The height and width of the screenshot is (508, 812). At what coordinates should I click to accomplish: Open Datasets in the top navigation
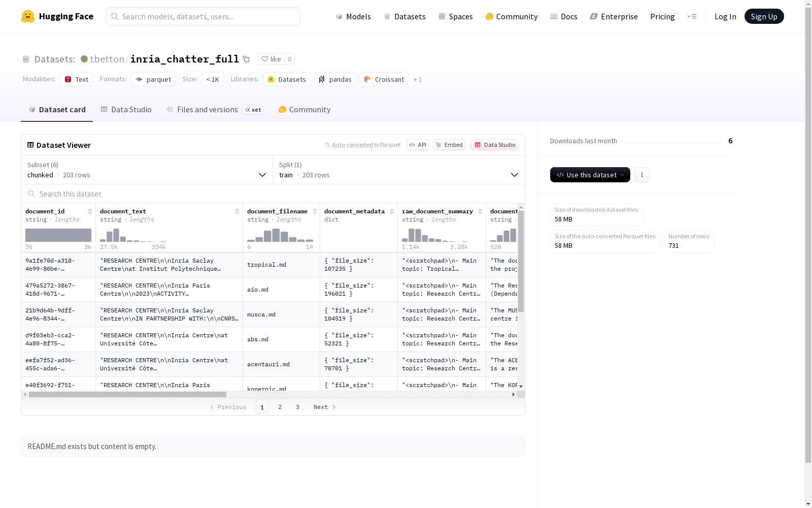(x=404, y=16)
